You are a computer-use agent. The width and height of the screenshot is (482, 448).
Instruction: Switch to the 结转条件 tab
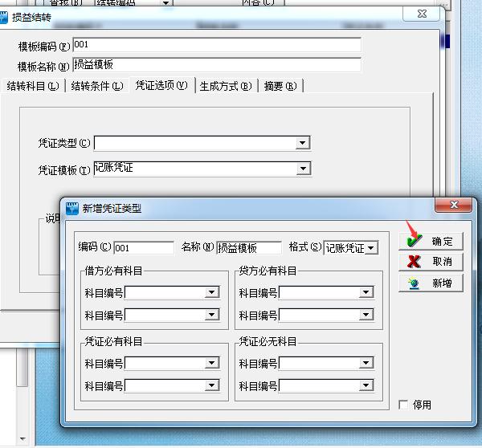click(x=97, y=86)
